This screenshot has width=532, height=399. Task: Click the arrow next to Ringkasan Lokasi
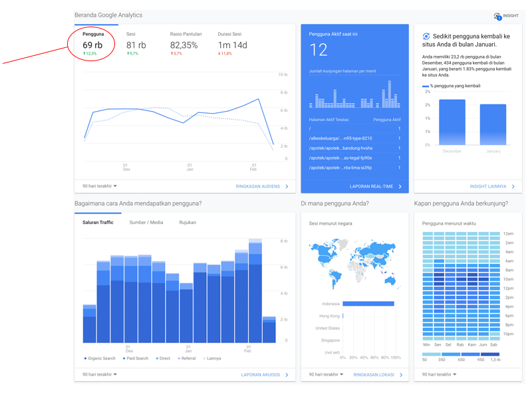pos(401,375)
